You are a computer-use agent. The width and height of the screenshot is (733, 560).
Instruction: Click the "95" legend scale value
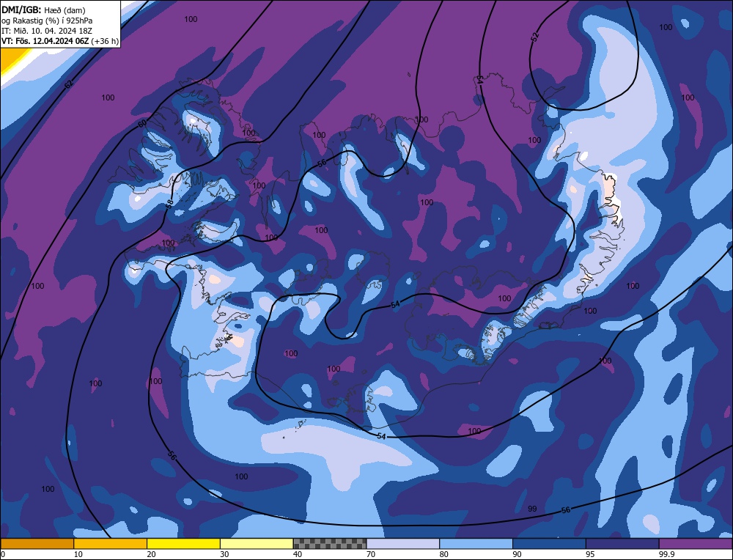click(590, 554)
